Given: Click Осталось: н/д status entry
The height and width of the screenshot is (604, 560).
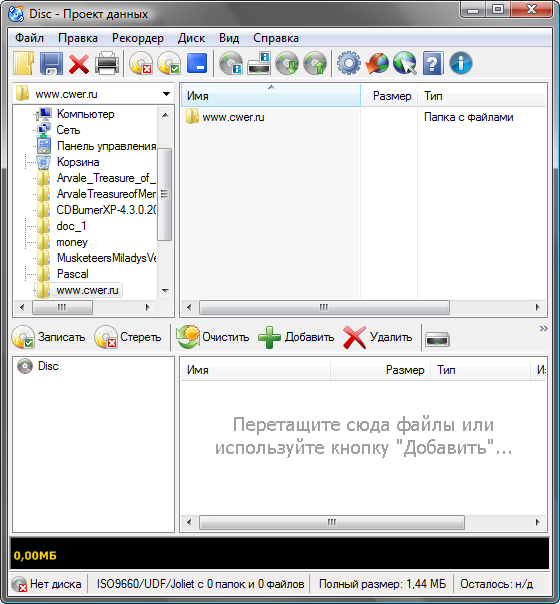Looking at the screenshot, I should click(497, 584).
